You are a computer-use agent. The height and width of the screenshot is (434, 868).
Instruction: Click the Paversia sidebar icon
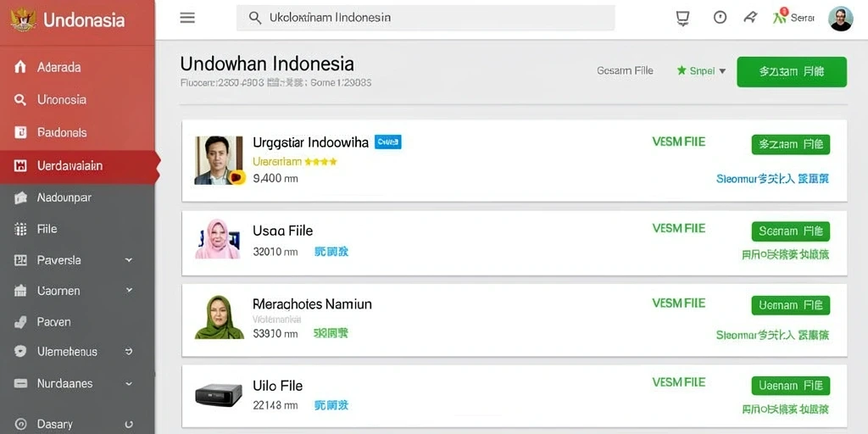pos(20,260)
